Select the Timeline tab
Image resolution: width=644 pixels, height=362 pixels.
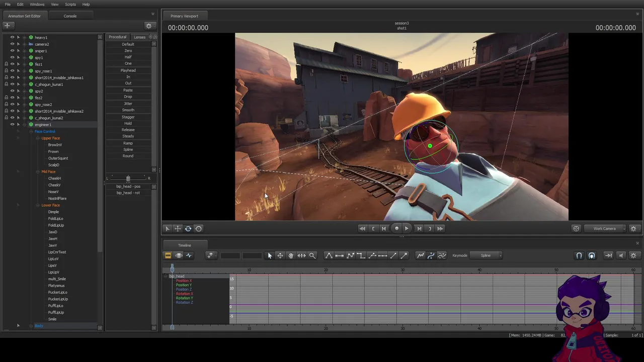tap(184, 245)
